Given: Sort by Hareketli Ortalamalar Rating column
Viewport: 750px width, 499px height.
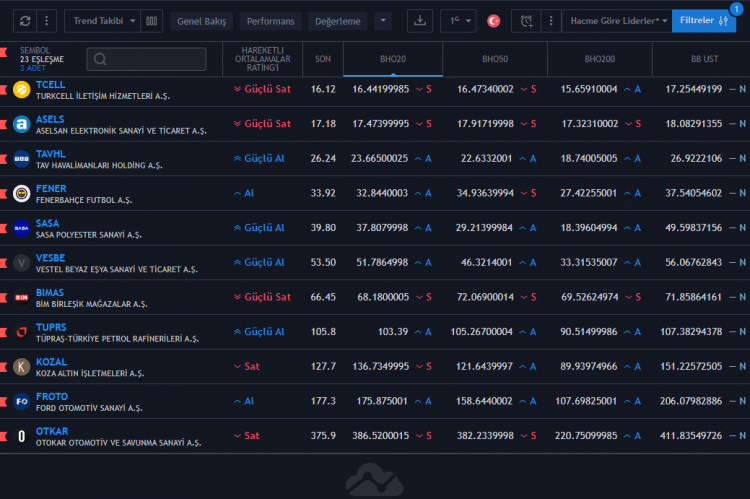Looking at the screenshot, I should [x=262, y=59].
